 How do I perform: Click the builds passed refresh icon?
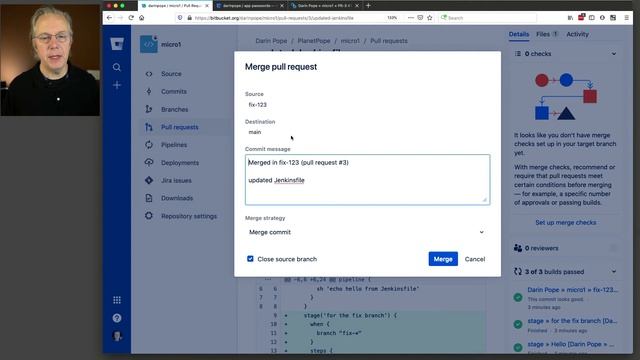tap(518, 271)
